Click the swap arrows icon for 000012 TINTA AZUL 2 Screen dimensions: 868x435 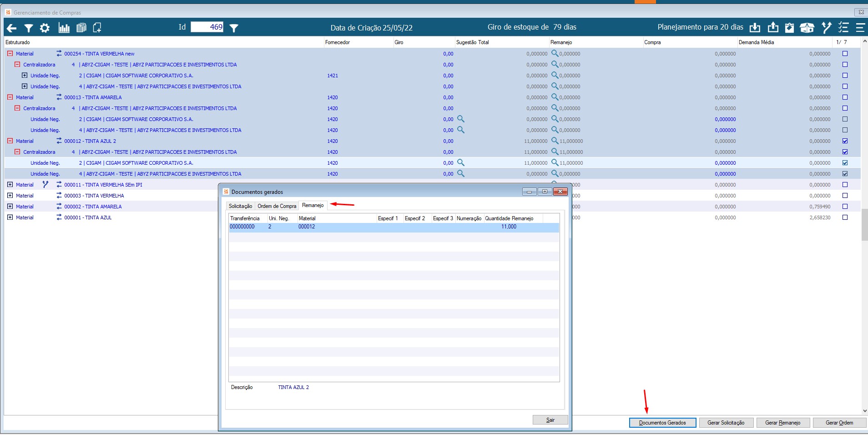tap(59, 141)
